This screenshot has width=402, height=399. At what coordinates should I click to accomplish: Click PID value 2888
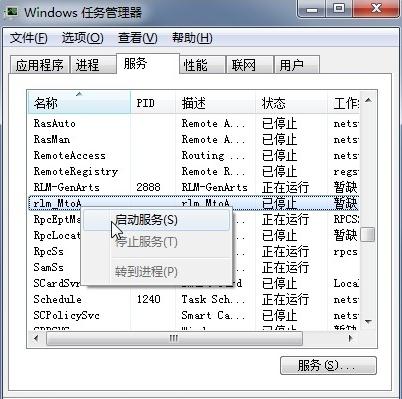point(148,187)
